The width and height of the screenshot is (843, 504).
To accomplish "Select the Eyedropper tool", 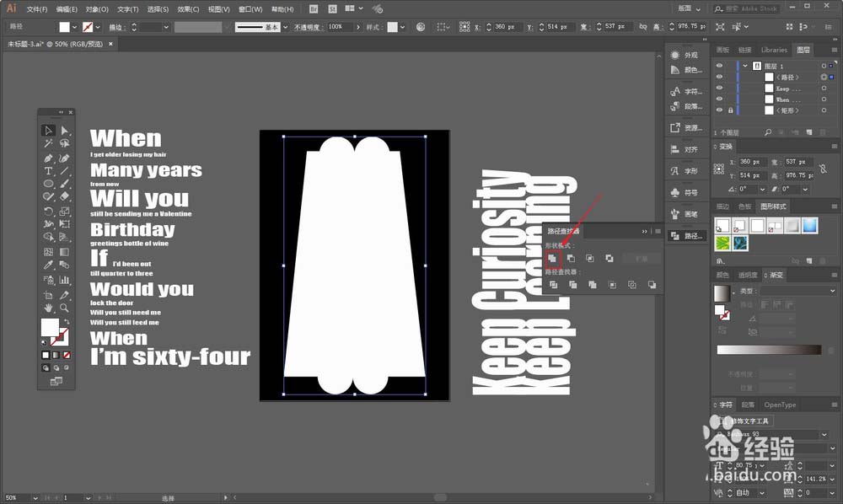I will click(x=48, y=265).
